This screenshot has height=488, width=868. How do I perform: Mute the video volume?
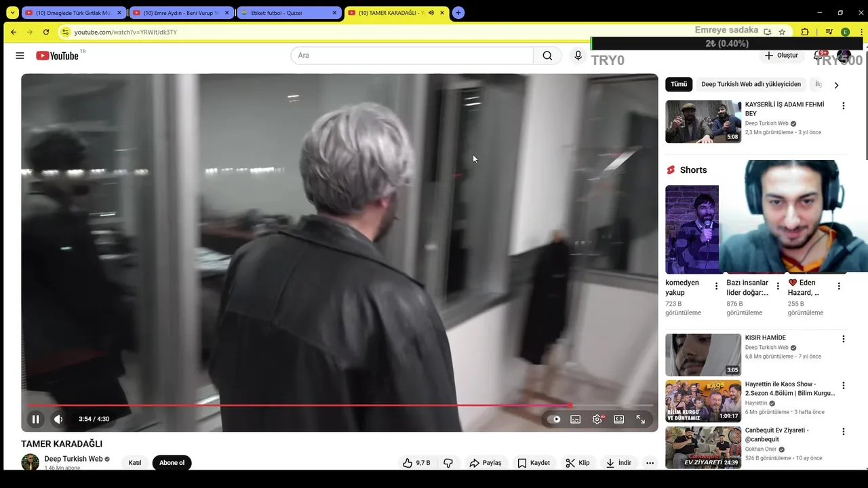point(58,419)
